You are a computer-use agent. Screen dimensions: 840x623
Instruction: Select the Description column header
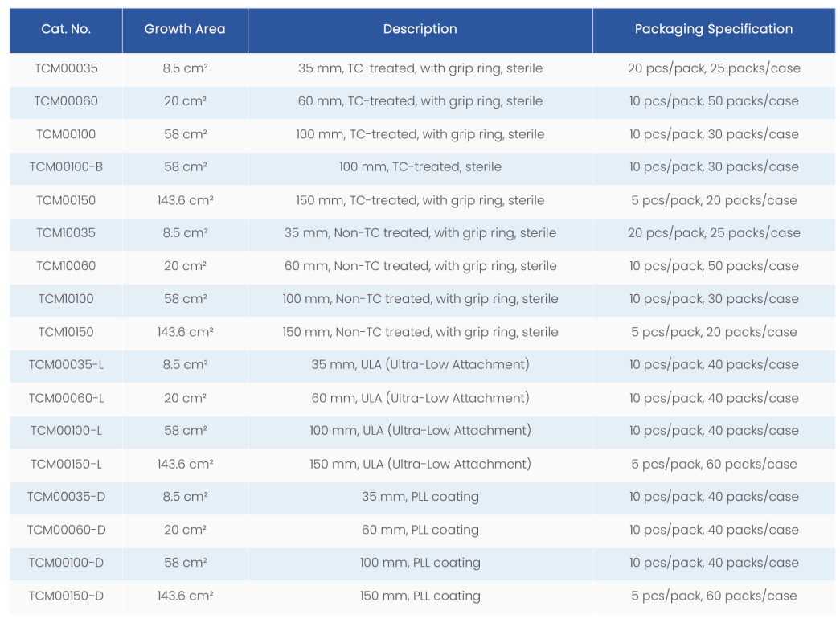click(420, 29)
